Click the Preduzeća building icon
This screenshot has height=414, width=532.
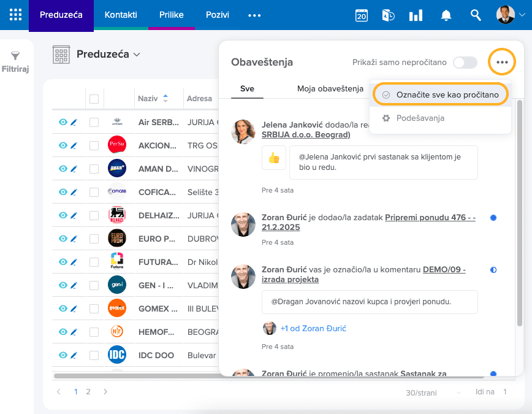61,55
